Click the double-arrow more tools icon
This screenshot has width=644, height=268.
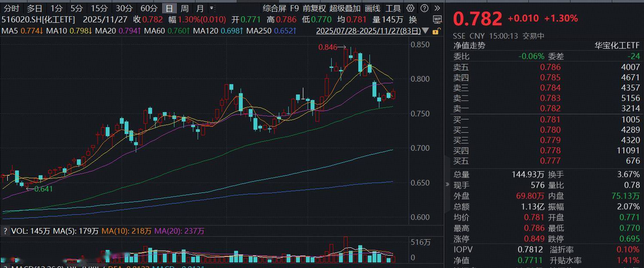437,8
